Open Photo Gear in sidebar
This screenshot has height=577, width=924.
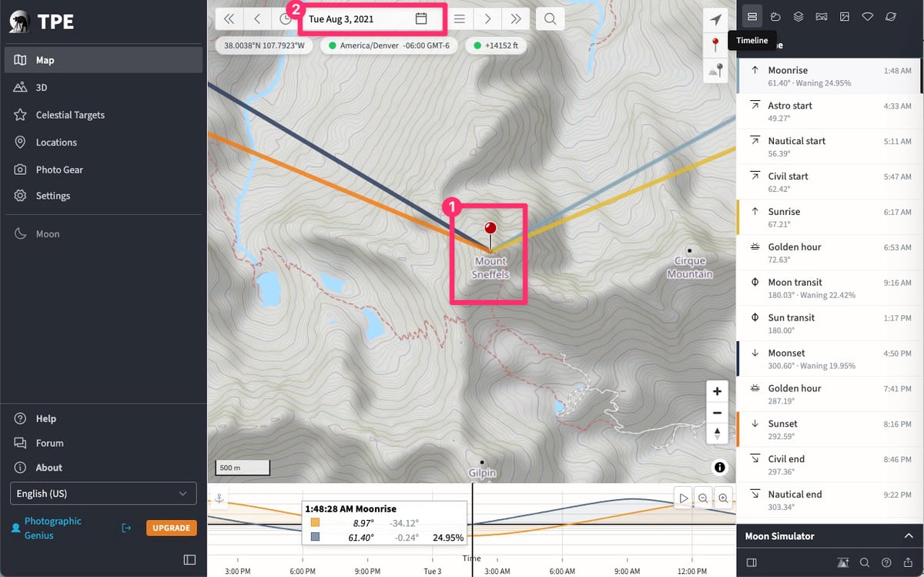[x=103, y=169]
